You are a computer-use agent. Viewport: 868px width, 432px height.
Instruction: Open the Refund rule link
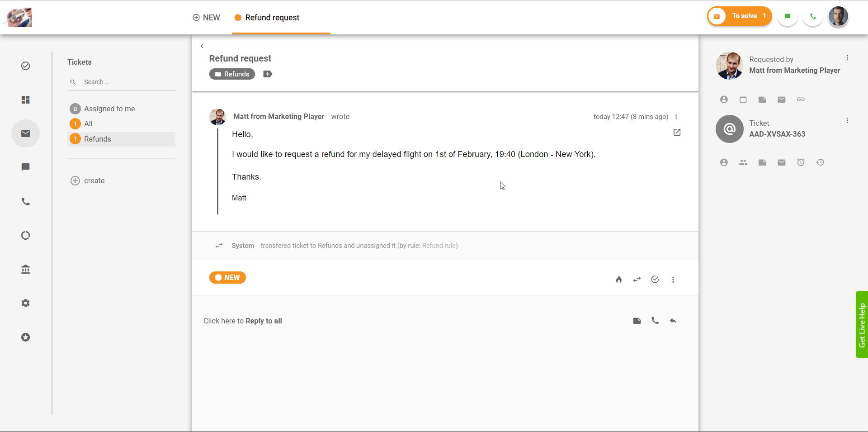point(439,246)
